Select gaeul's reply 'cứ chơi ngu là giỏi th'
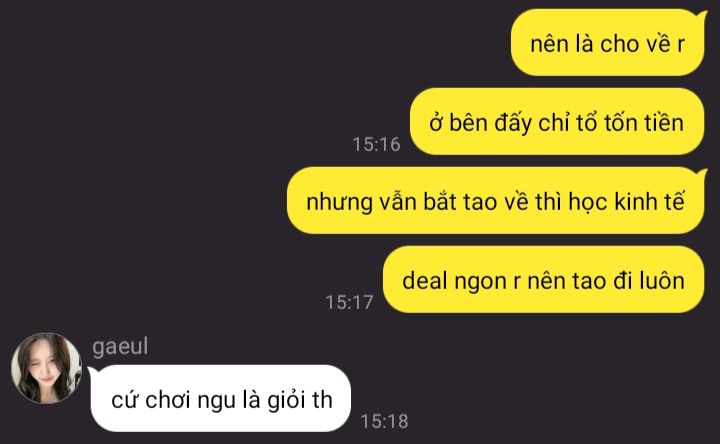Viewport: 720px width, 444px height. [220, 399]
